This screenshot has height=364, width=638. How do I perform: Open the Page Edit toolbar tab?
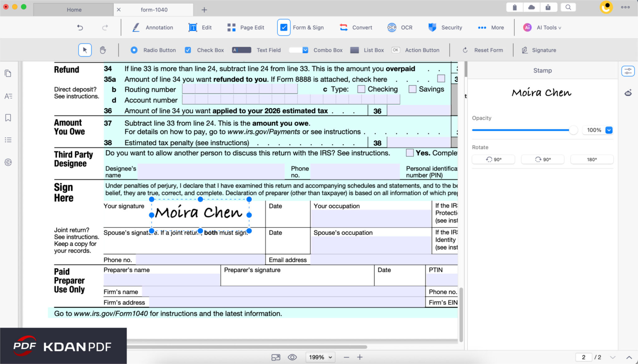coord(245,27)
